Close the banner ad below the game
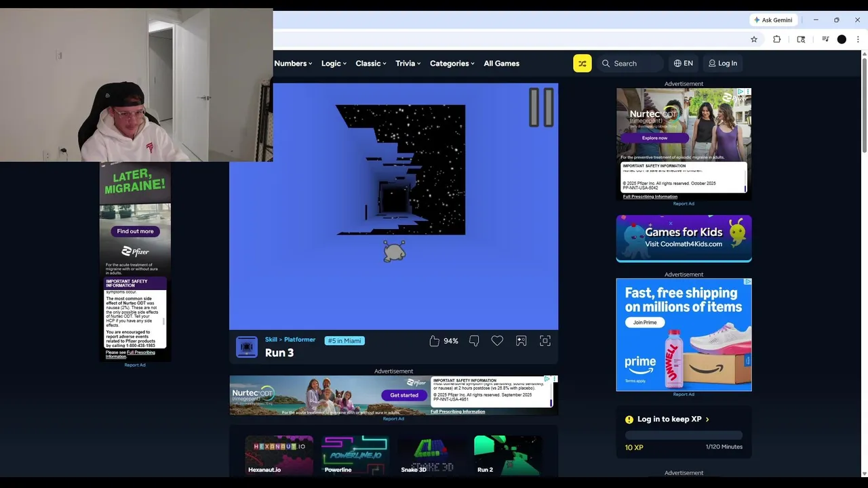This screenshot has width=868, height=488. (x=555, y=379)
